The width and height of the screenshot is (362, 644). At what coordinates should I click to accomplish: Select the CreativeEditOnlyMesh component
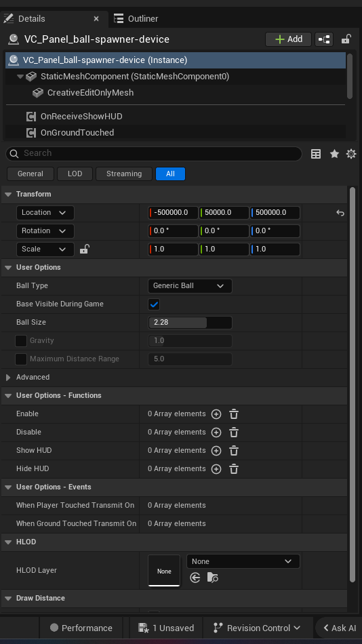[176, 93]
